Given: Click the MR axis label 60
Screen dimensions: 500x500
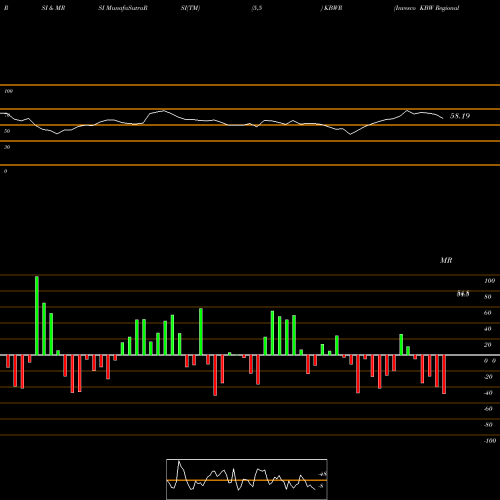Looking at the screenshot, I should click(487, 313).
